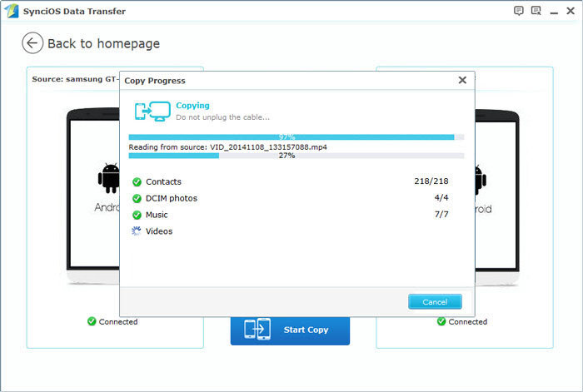
Task: Click the SynciOS Data Transfer window title
Action: tap(74, 11)
